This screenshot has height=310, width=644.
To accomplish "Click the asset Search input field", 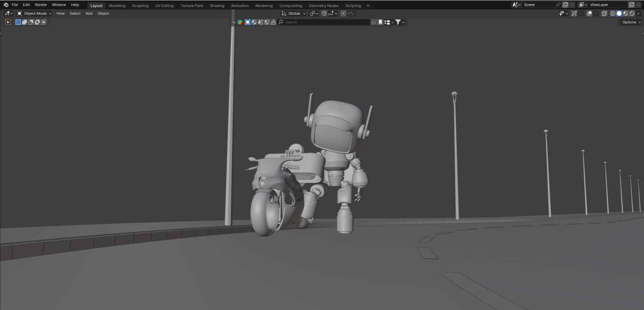I will (326, 22).
